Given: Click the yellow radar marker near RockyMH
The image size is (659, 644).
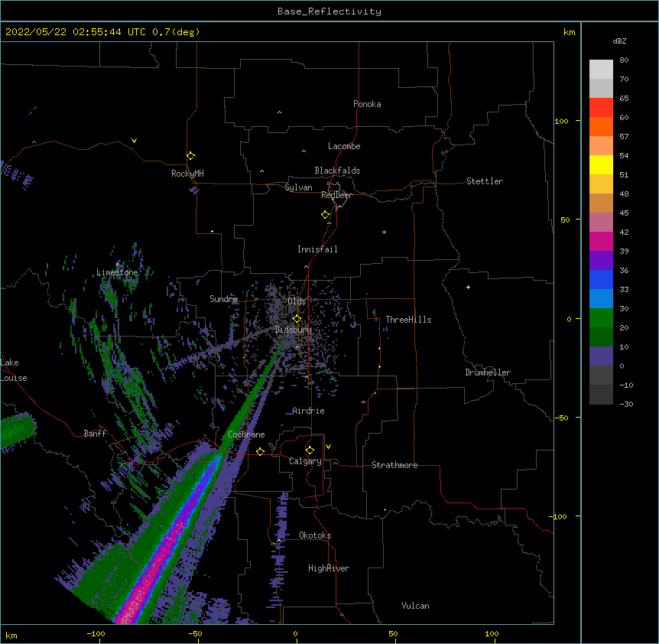Looking at the screenshot, I should pyautogui.click(x=190, y=156).
